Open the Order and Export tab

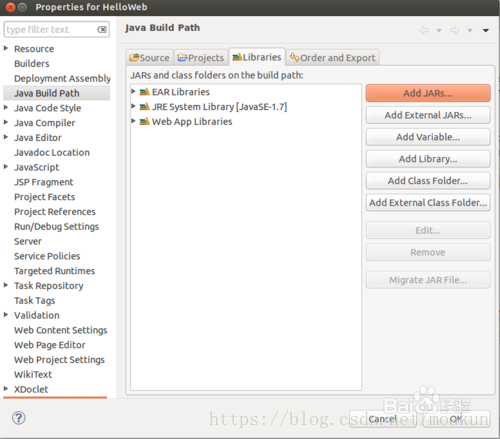click(333, 58)
